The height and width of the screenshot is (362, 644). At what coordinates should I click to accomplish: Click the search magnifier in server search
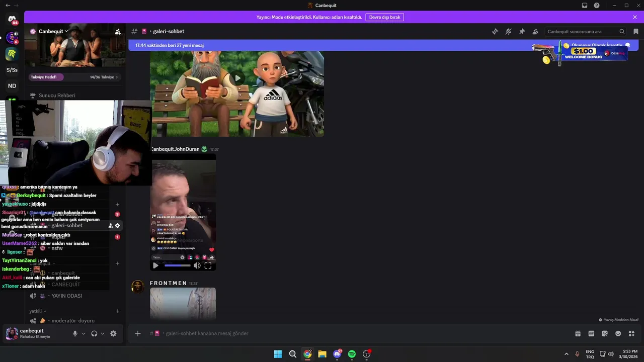622,31
